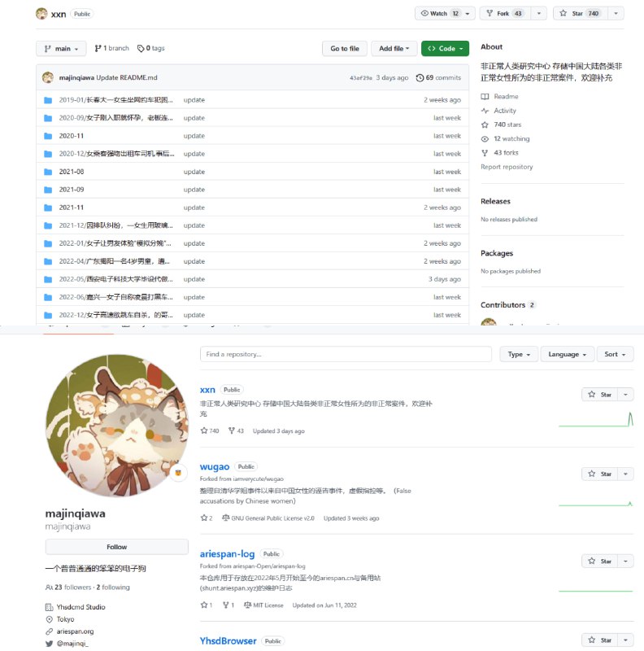Follow the user majinqiawa
Image resolution: width=644 pixels, height=651 pixels.
[x=116, y=547]
